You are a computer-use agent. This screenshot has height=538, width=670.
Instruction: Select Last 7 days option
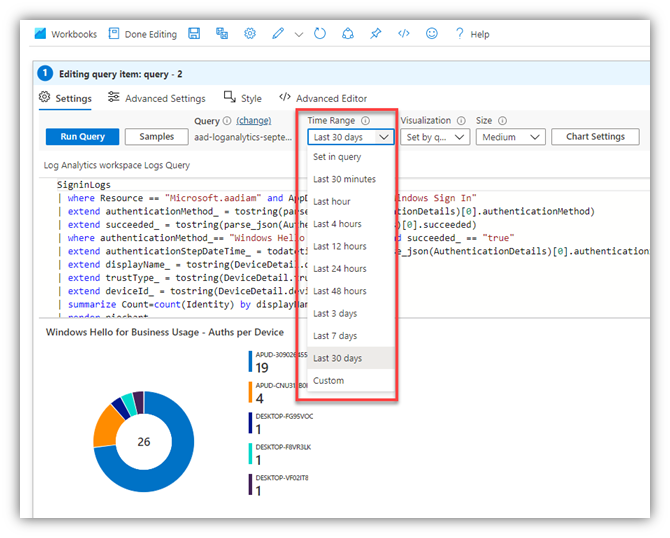tap(350, 336)
